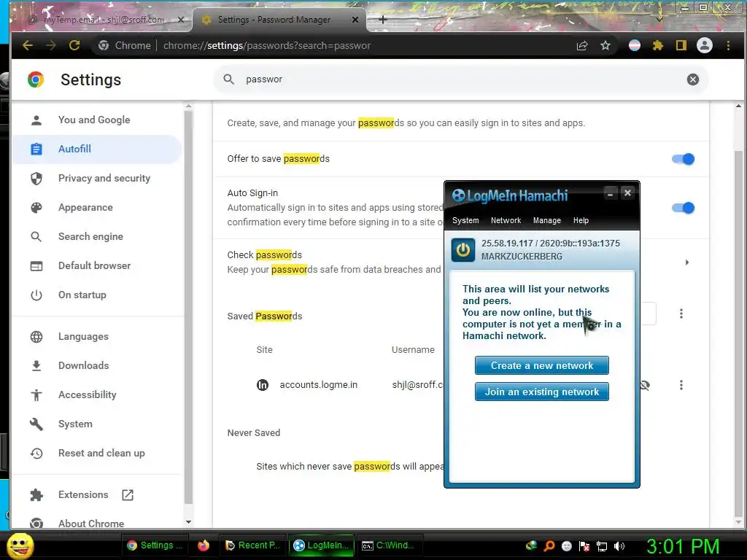The height and width of the screenshot is (560, 747).
Task: Click Create a new network button
Action: [x=542, y=366]
